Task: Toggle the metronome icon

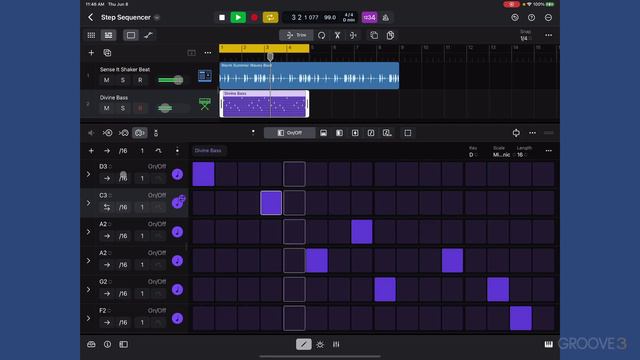Action: tap(386, 18)
